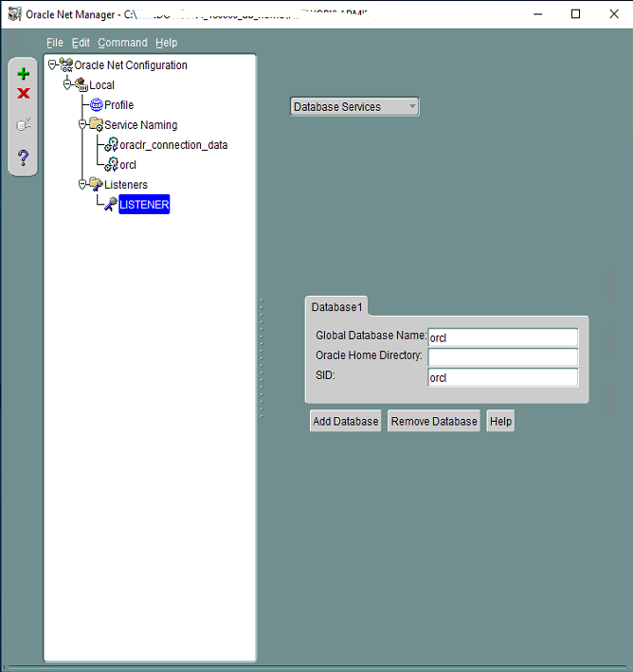Collapse the Listeners folder
633x672 pixels.
coord(82,184)
